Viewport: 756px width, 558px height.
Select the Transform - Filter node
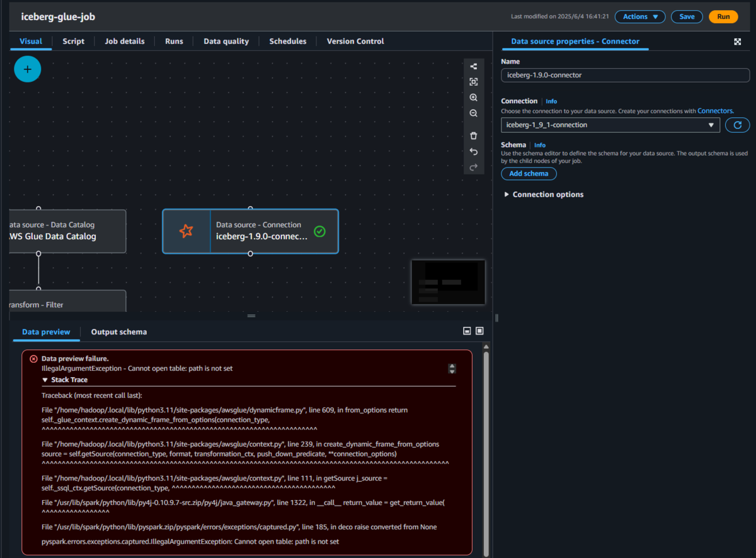(x=68, y=301)
